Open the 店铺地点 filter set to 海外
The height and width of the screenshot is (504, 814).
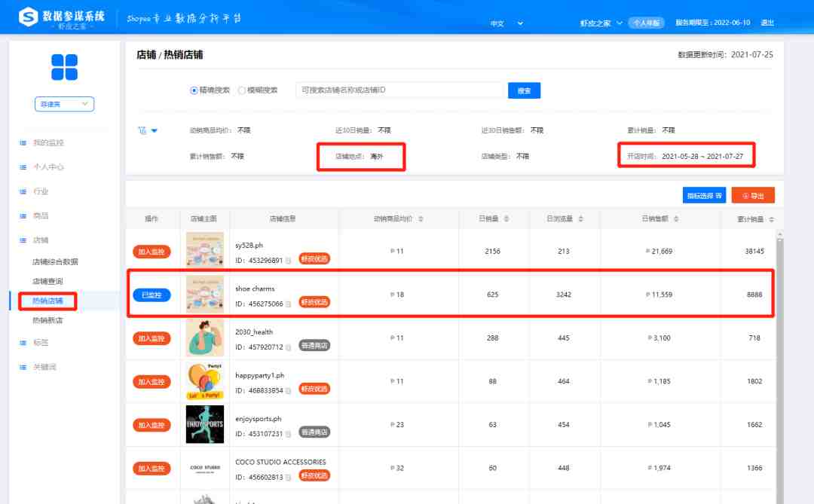point(360,156)
